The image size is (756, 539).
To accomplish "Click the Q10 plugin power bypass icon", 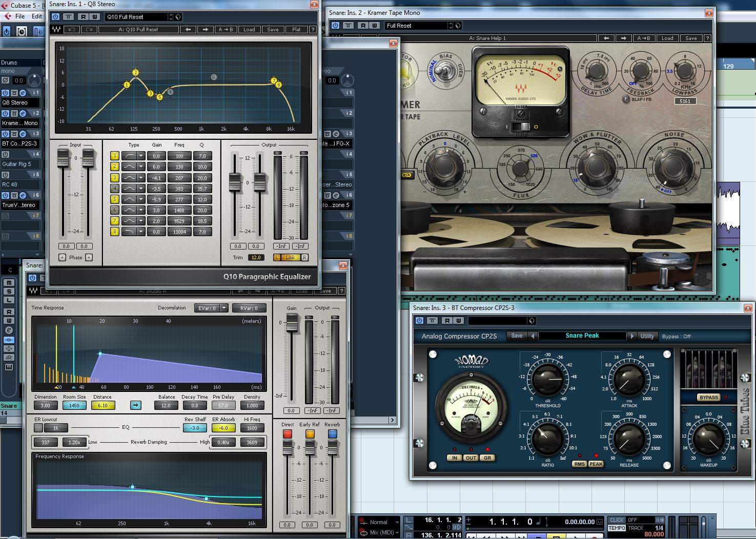I will click(x=56, y=17).
